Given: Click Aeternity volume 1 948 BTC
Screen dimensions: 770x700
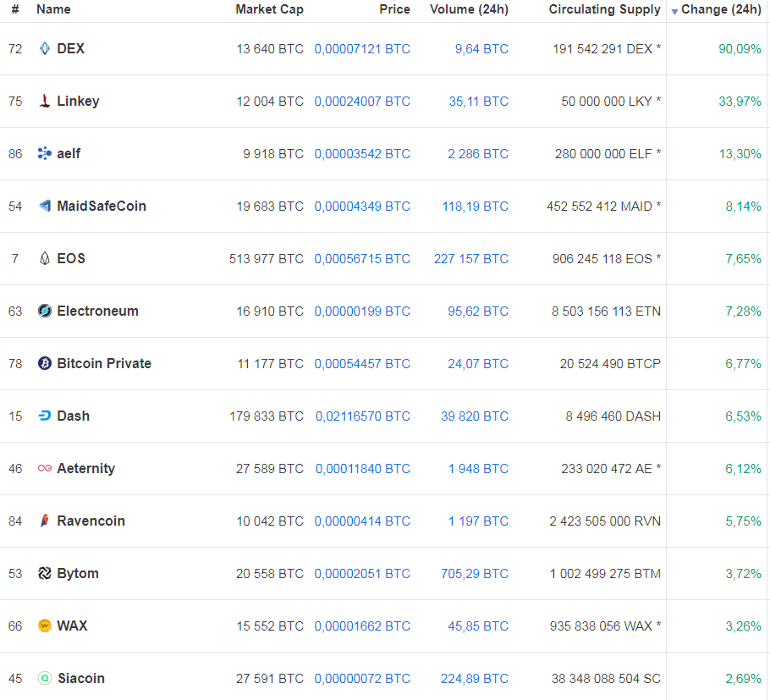Looking at the screenshot, I should (x=478, y=469).
